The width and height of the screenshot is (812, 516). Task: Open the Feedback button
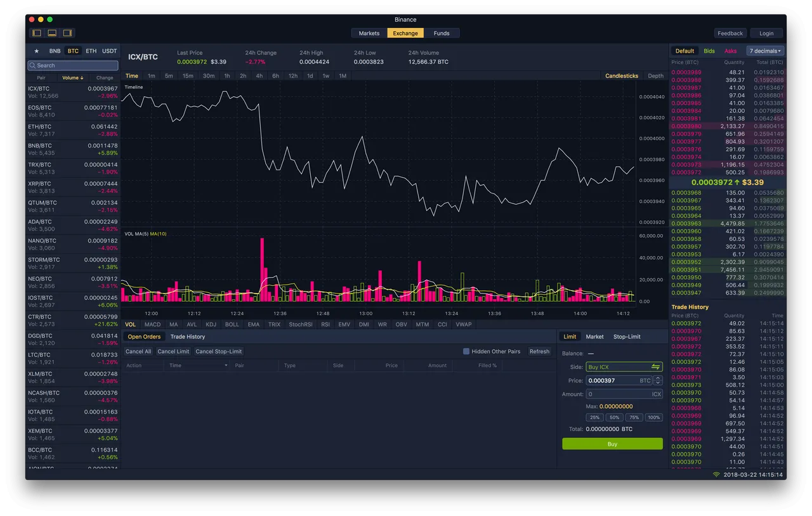[730, 34]
